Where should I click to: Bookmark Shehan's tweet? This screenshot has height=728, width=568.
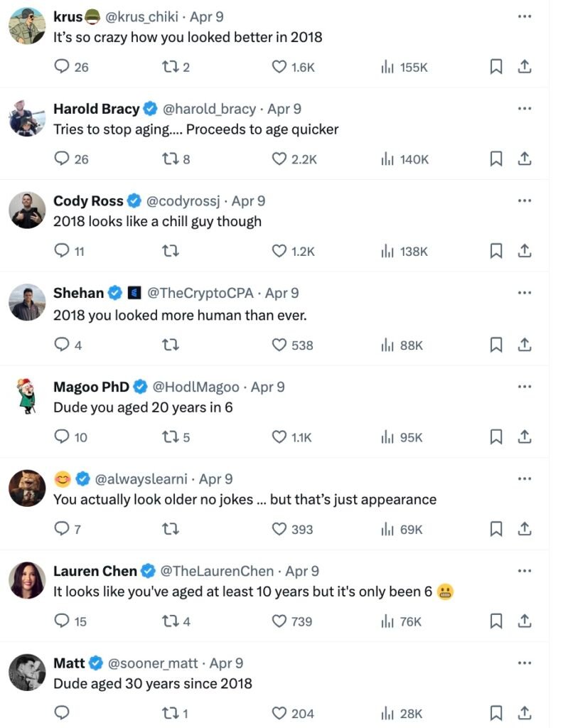click(x=496, y=345)
